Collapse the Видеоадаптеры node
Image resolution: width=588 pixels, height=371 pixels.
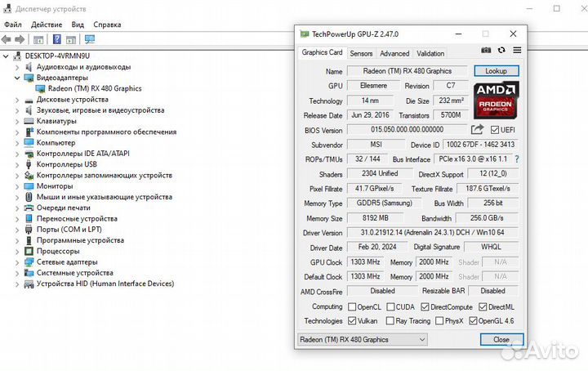click(x=17, y=78)
